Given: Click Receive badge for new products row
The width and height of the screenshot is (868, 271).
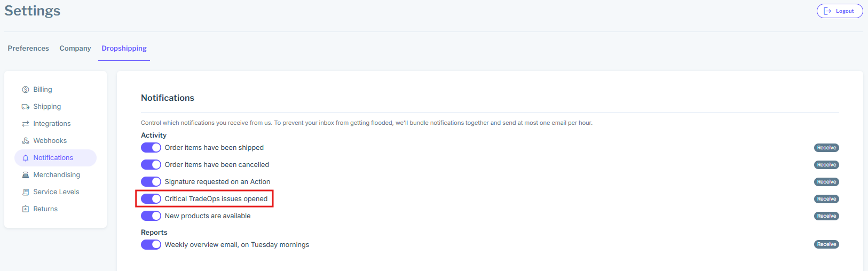Looking at the screenshot, I should 826,216.
